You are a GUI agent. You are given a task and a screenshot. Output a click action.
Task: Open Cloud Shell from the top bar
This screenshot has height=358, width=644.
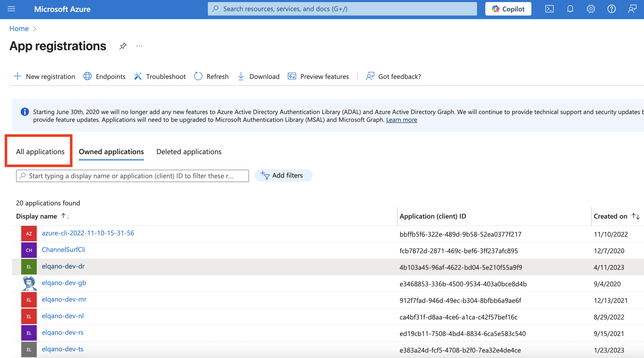549,9
